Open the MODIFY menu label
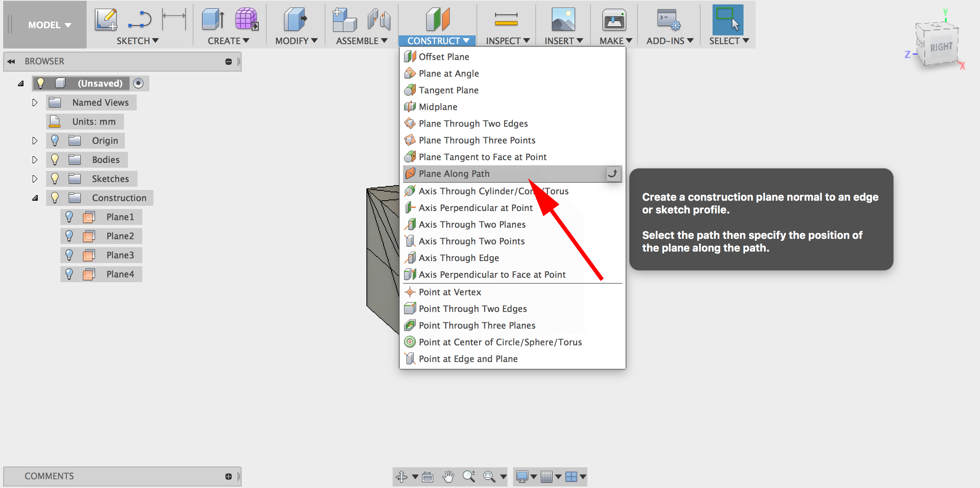This screenshot has height=488, width=980. (296, 41)
